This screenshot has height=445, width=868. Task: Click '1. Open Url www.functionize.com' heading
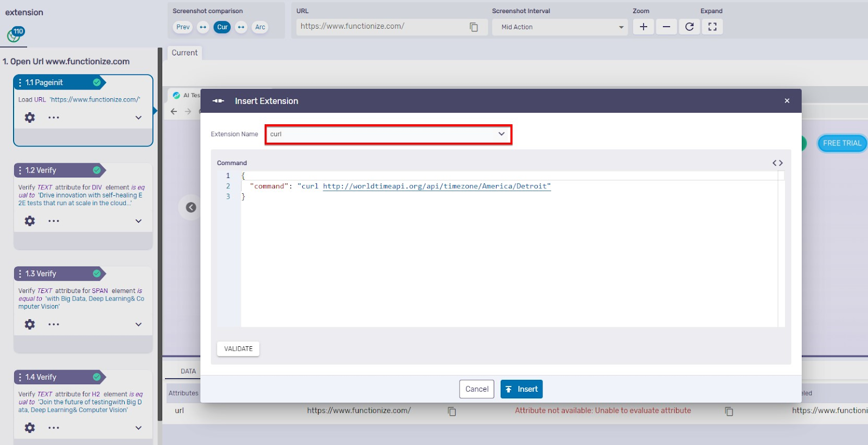(66, 61)
